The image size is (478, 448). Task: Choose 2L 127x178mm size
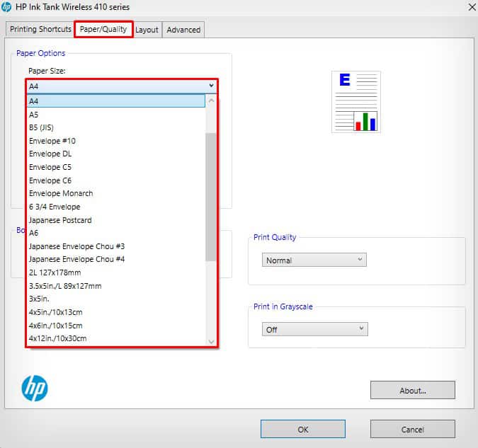(116, 272)
